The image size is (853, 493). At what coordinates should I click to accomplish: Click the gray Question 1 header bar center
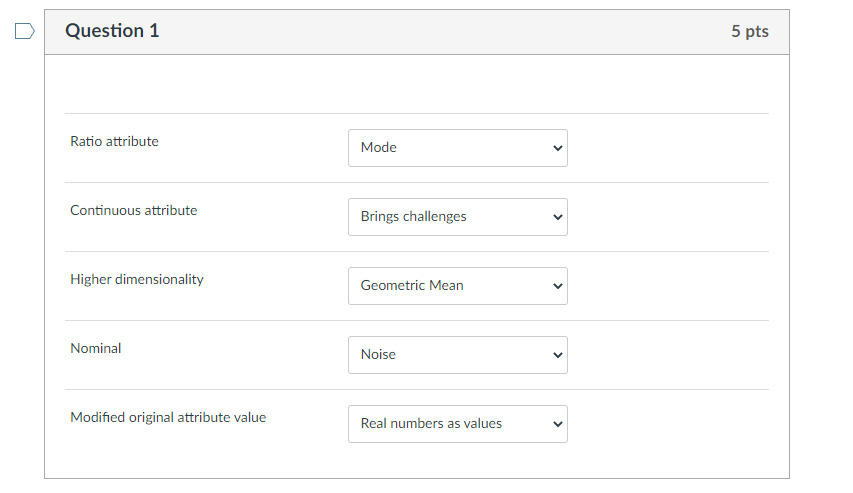[x=417, y=32]
